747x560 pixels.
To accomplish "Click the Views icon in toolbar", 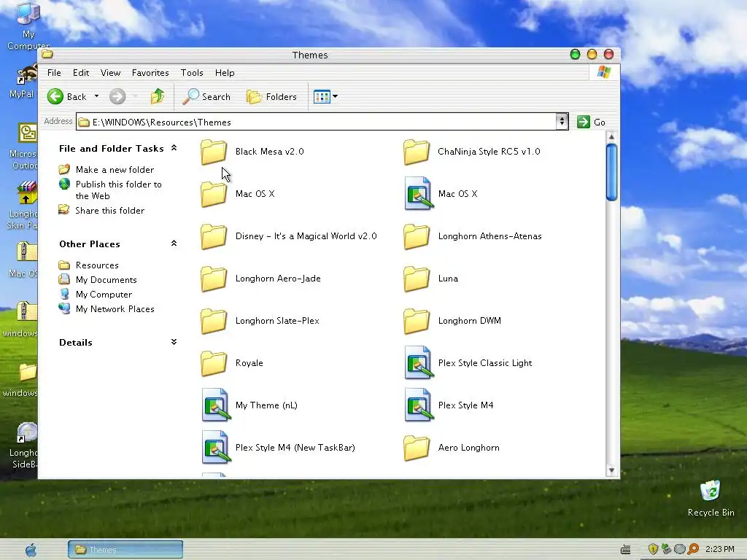I will coord(322,97).
